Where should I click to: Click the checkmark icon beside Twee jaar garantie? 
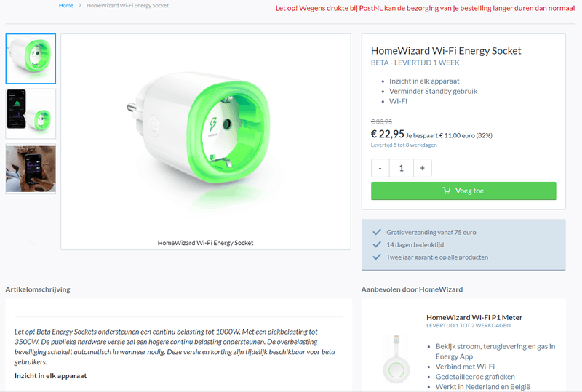click(376, 257)
